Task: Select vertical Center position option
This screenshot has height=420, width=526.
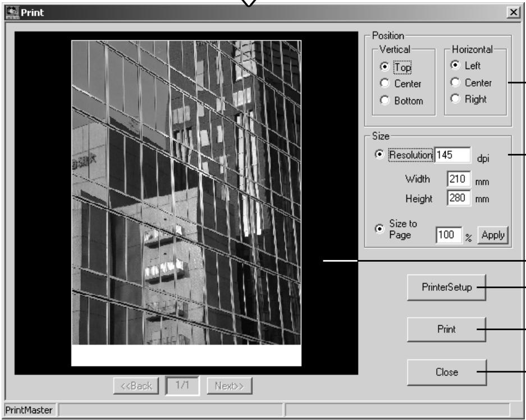Action: click(385, 83)
